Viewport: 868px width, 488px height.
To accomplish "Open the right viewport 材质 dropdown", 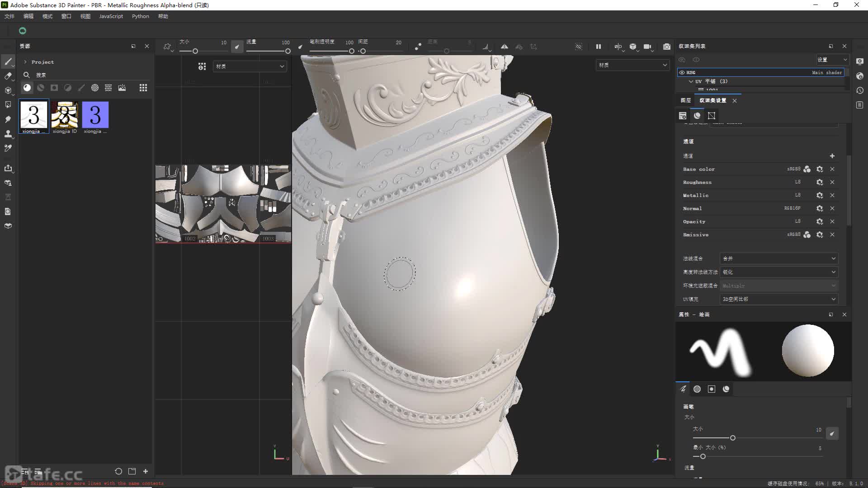I will [x=632, y=65].
